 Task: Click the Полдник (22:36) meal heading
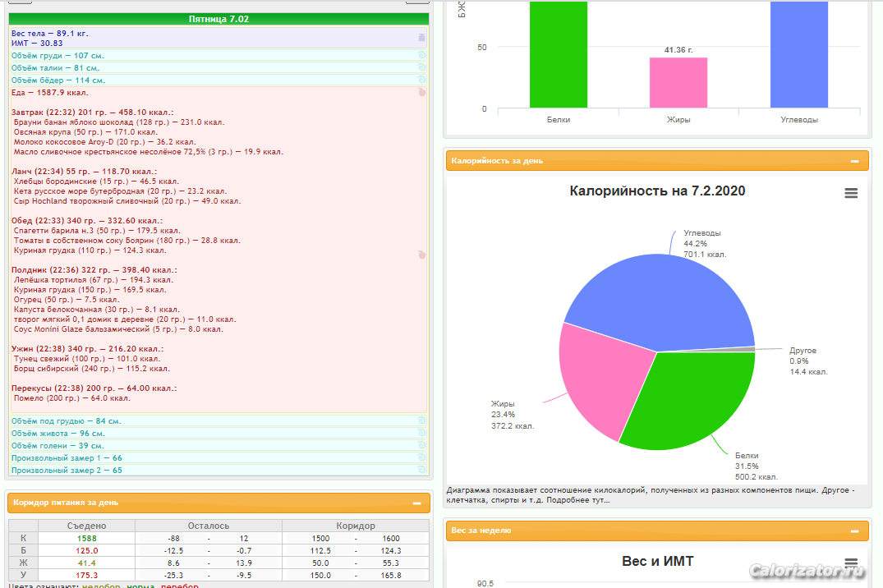(x=94, y=270)
